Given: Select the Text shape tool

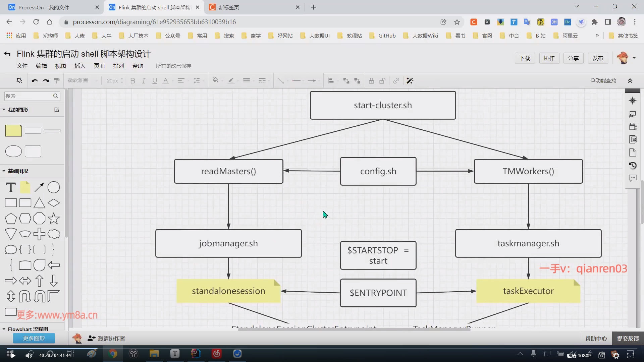Looking at the screenshot, I should pos(11,187).
